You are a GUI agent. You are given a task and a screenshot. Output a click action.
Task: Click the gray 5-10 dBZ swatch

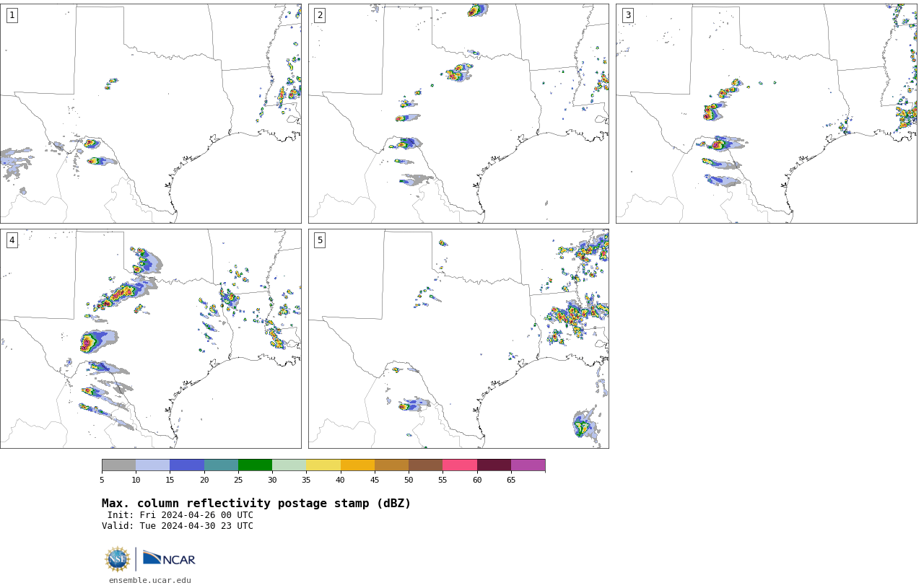pos(119,465)
